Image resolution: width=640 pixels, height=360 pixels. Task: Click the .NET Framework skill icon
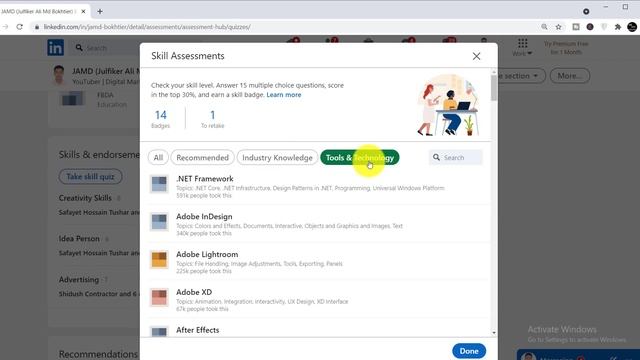tap(159, 184)
